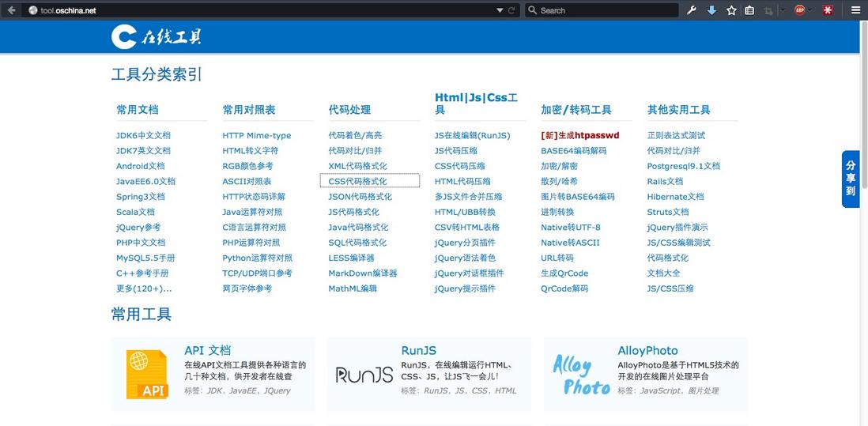The width and height of the screenshot is (868, 426).
Task: Click the 在线工具 site logo
Action: tap(156, 37)
